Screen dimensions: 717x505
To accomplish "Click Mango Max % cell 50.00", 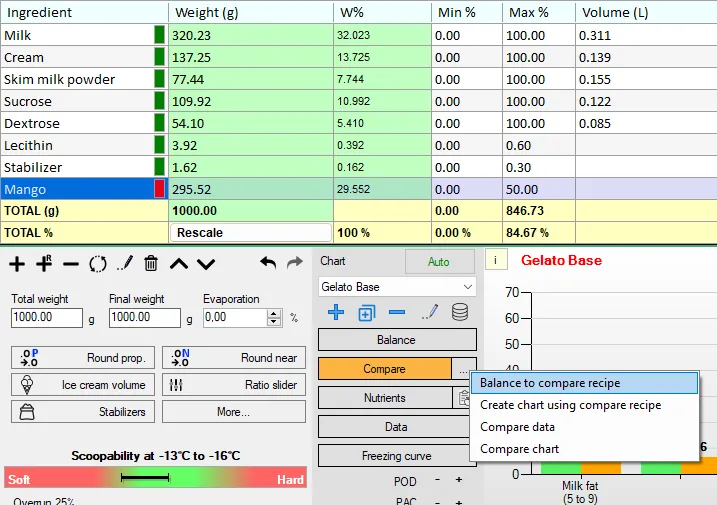I will [539, 189].
